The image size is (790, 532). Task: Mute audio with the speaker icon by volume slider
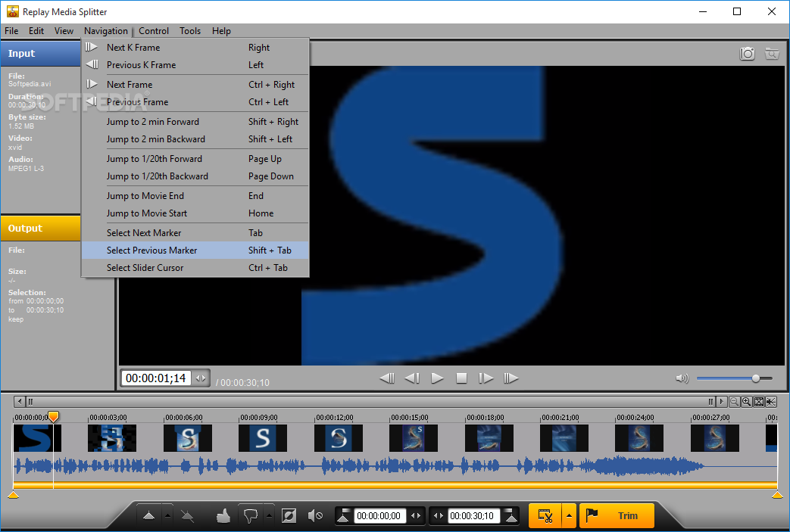(682, 378)
